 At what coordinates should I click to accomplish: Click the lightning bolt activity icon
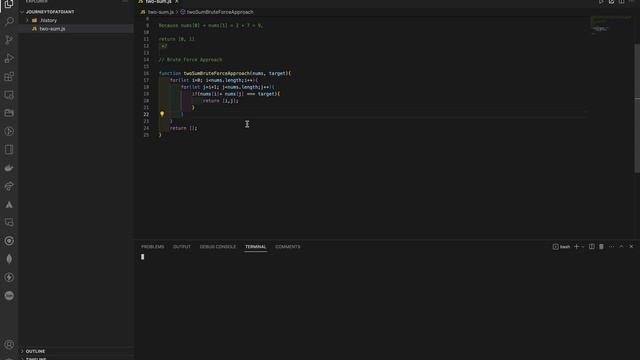coord(9,278)
